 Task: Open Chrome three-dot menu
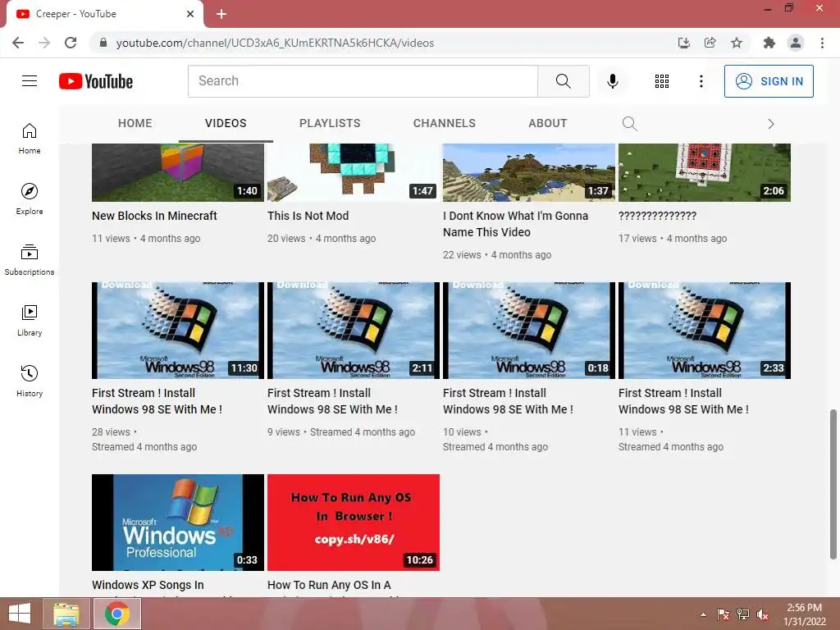pos(822,43)
